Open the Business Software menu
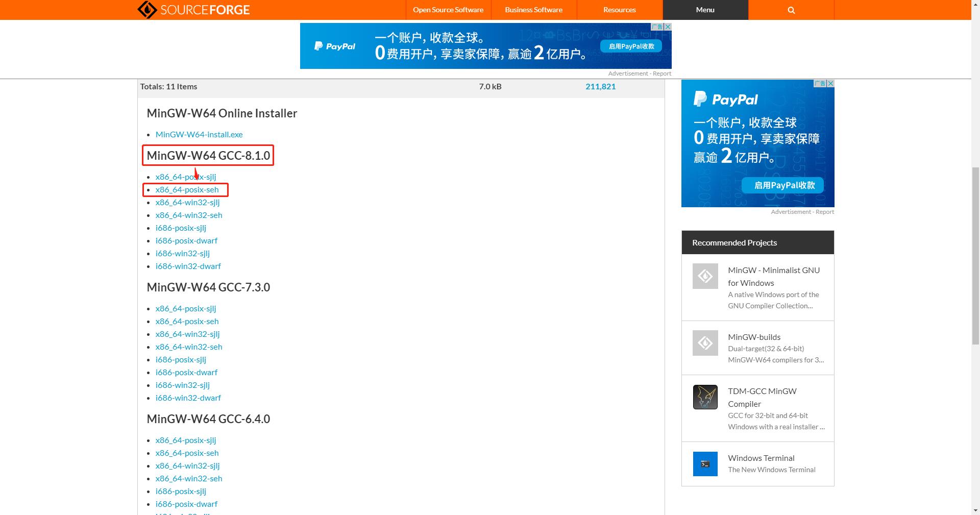The image size is (980, 515). [x=534, y=10]
